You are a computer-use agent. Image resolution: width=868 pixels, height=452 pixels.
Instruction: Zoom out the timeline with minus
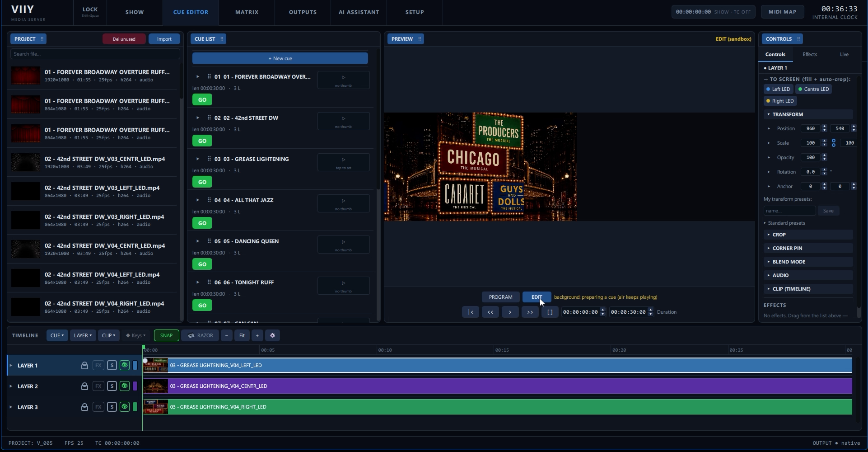(x=227, y=335)
